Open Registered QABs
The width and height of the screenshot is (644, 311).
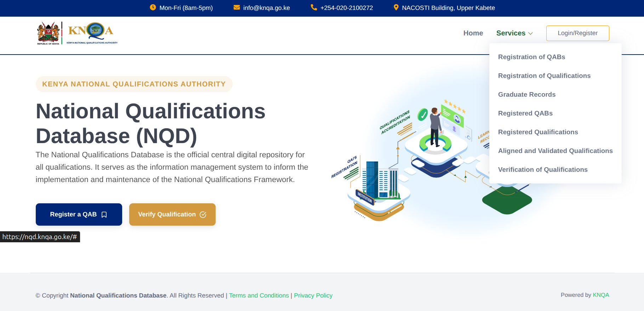click(x=525, y=113)
